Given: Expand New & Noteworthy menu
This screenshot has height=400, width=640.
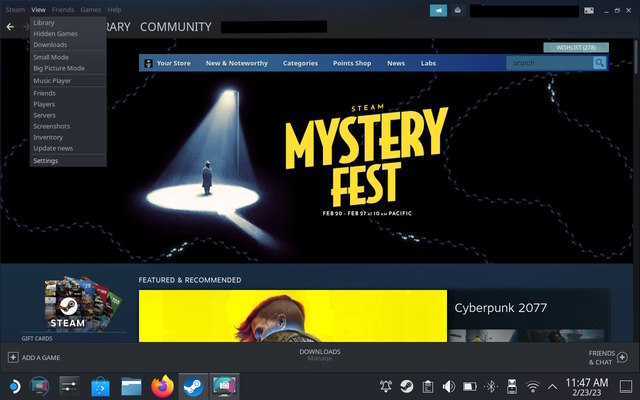Looking at the screenshot, I should (237, 63).
